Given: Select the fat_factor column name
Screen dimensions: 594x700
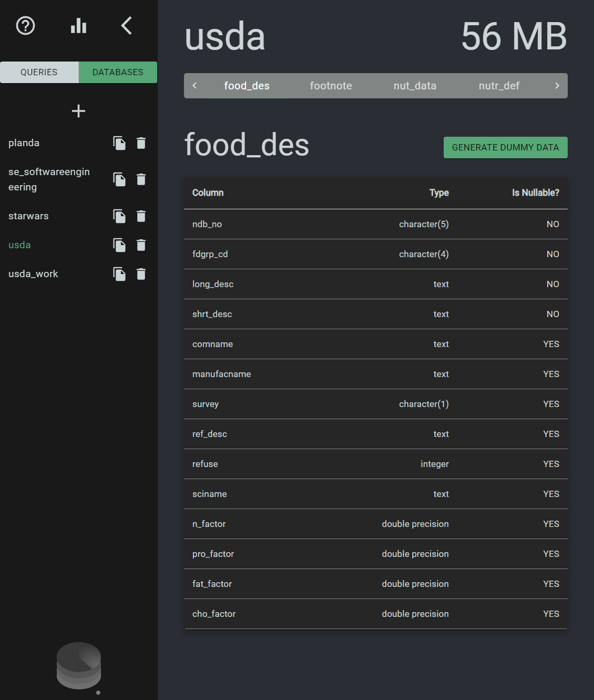Looking at the screenshot, I should point(212,584).
